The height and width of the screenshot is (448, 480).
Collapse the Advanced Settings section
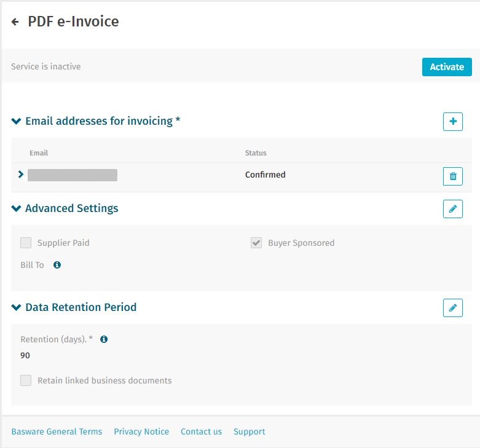click(x=16, y=209)
